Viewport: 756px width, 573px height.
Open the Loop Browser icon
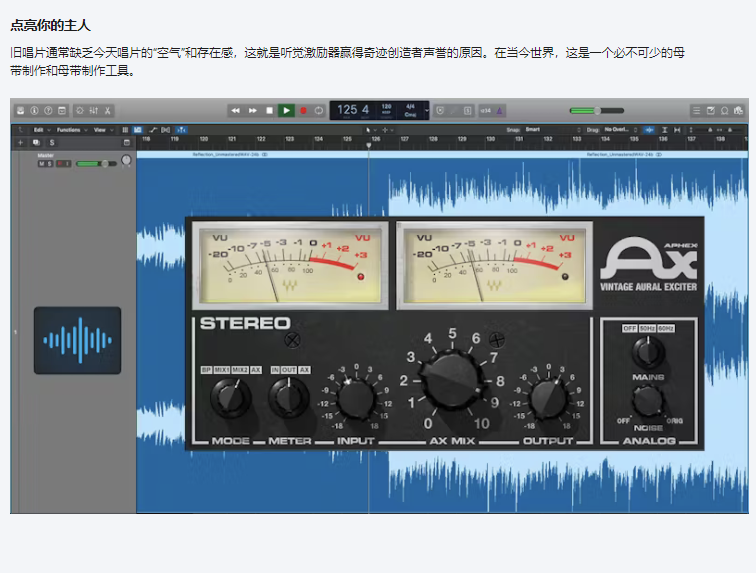pyautogui.click(x=724, y=110)
